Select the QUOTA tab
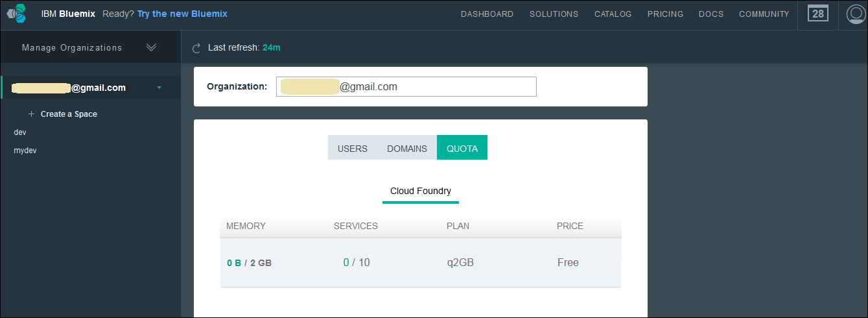Image resolution: width=868 pixels, height=318 pixels. coord(462,148)
